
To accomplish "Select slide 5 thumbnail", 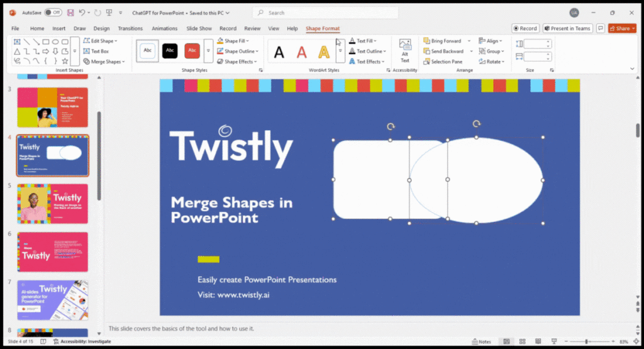I will [x=53, y=204].
